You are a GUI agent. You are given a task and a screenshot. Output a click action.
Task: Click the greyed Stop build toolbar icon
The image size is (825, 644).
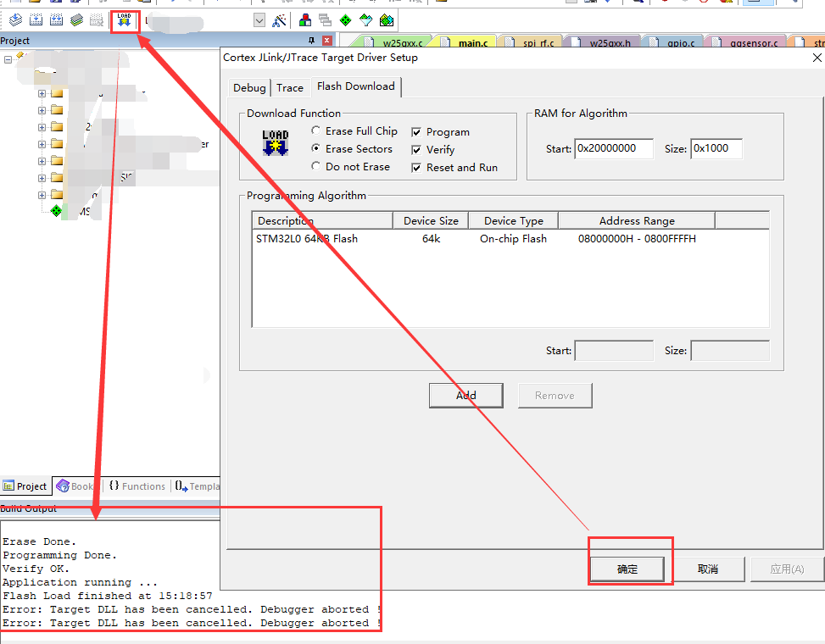click(97, 20)
